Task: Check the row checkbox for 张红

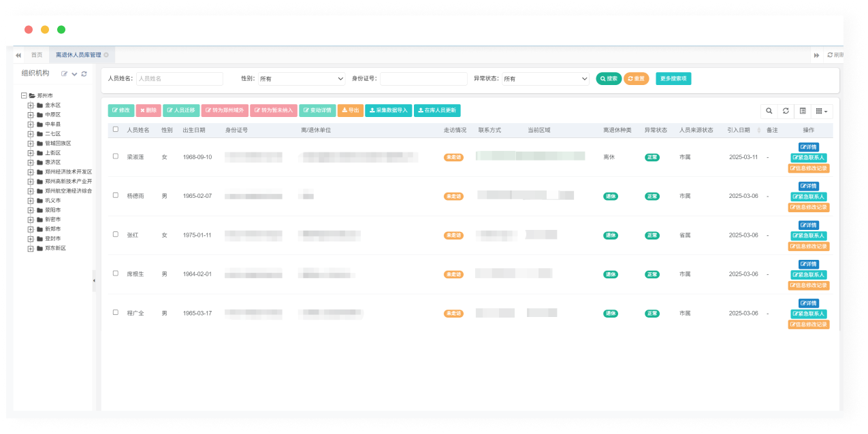Action: [x=115, y=234]
